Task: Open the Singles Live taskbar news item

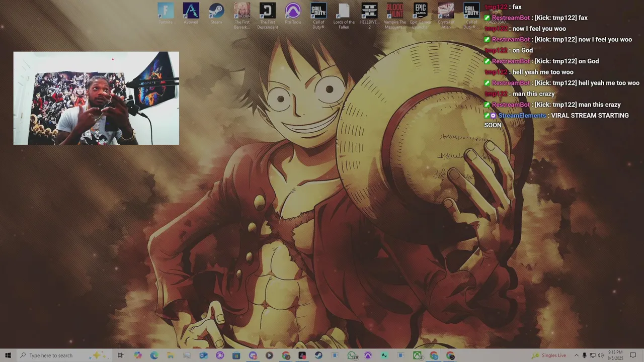Action: (x=549, y=355)
